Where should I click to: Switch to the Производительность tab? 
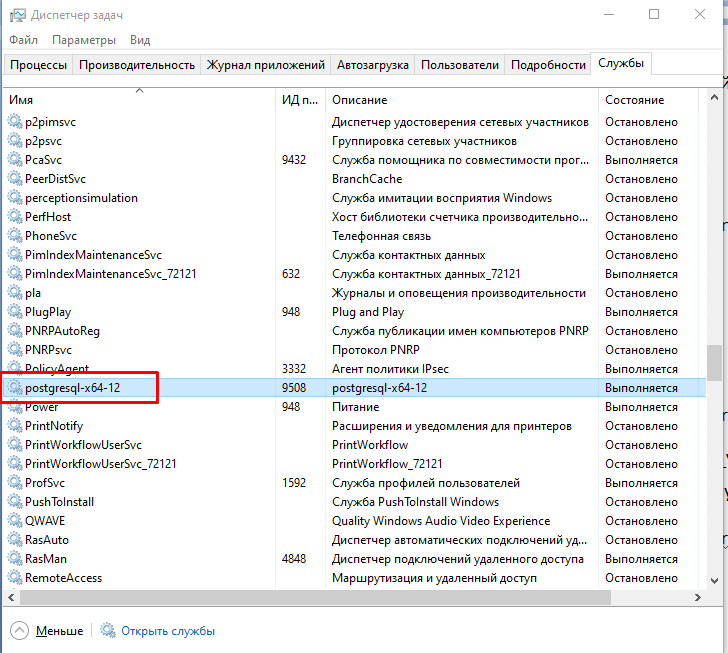[x=137, y=65]
